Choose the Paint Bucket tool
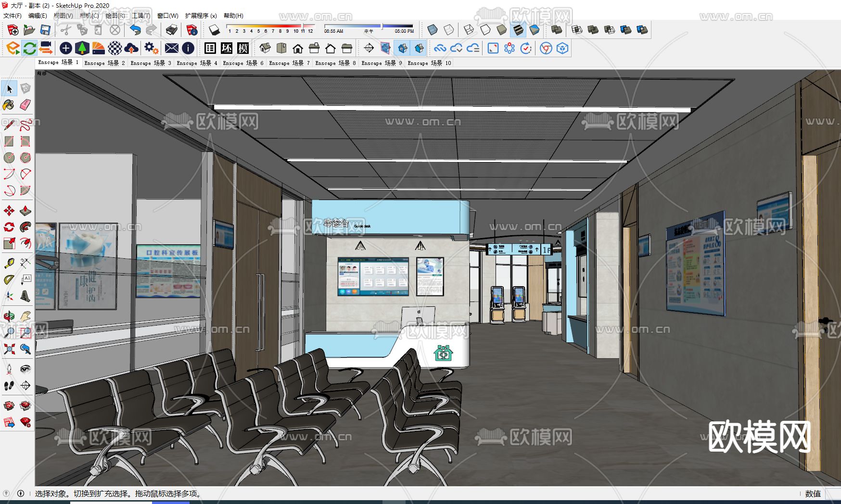 [9, 105]
